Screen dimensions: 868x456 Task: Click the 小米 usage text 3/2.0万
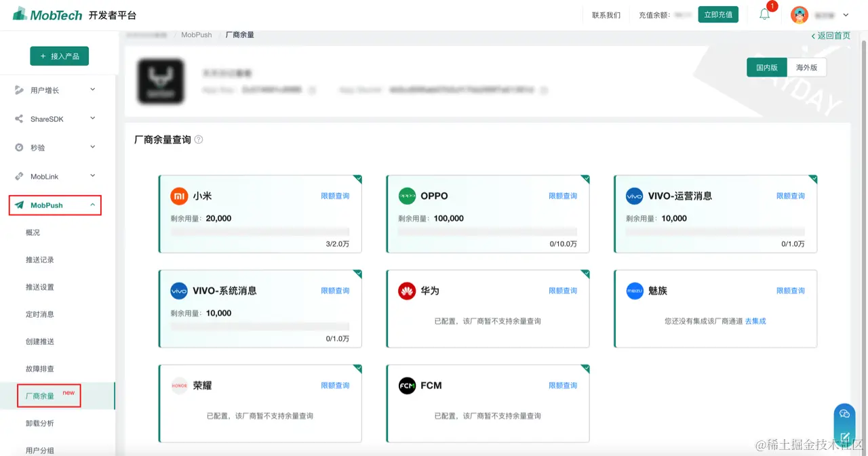click(x=337, y=244)
